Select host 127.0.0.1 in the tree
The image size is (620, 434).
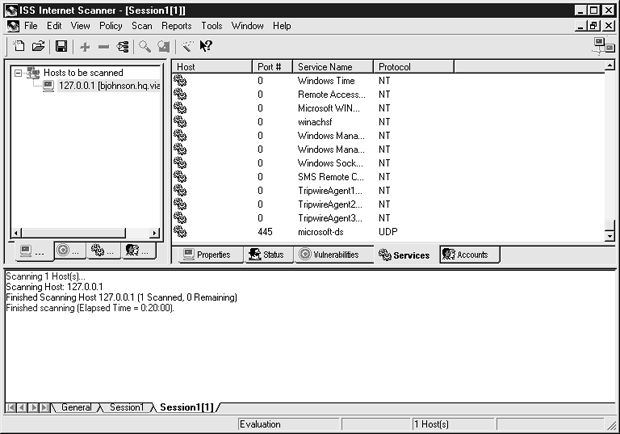(x=100, y=86)
